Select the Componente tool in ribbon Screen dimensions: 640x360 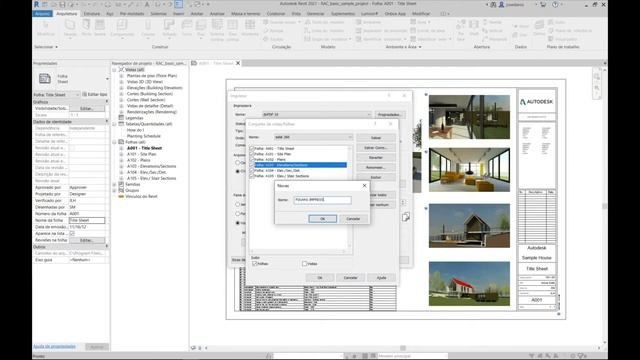[x=122, y=28]
